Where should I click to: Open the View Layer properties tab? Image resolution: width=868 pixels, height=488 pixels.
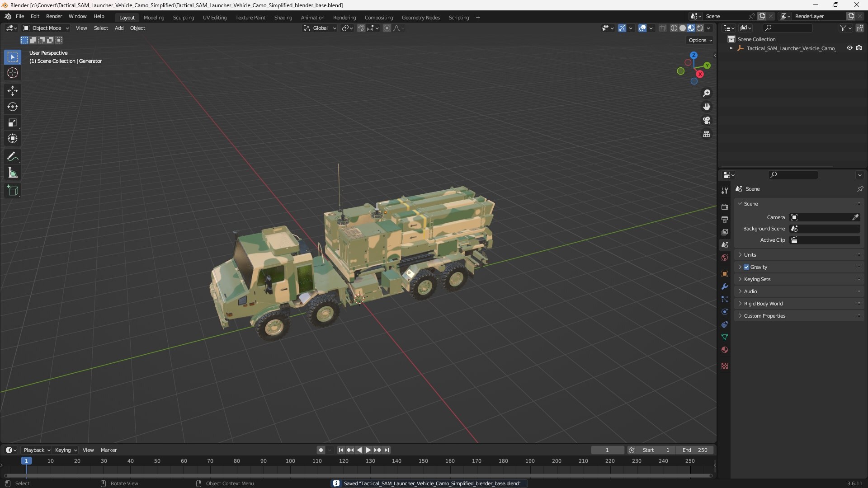(x=725, y=232)
